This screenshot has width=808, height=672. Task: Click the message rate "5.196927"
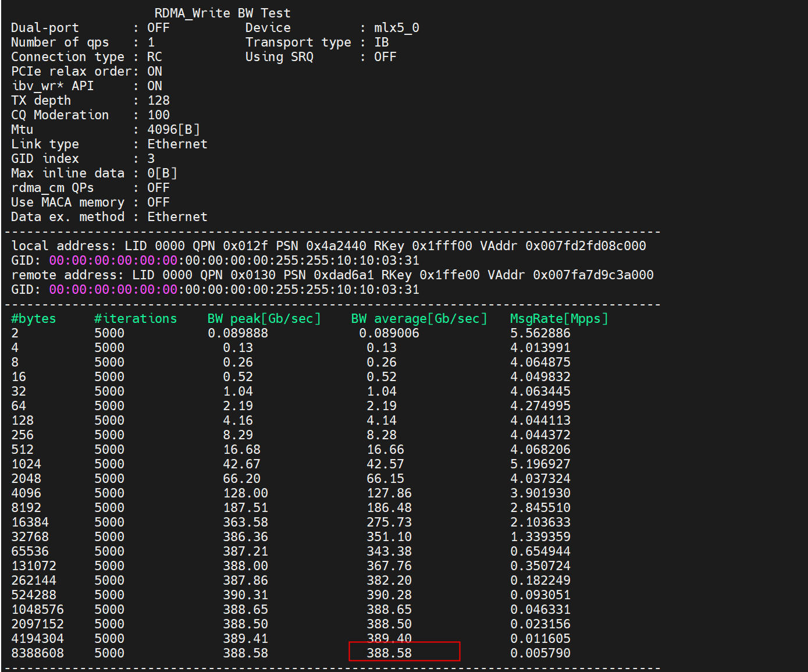[540, 464]
